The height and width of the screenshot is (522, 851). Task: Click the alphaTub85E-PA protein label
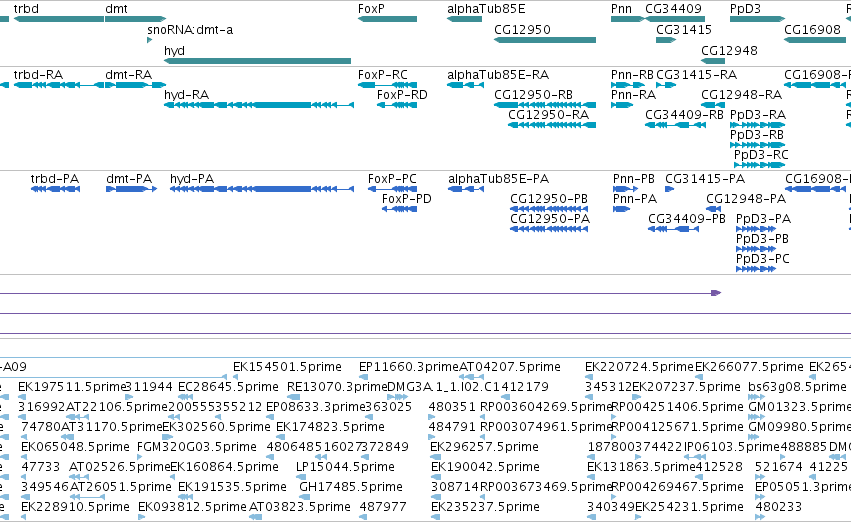(499, 179)
